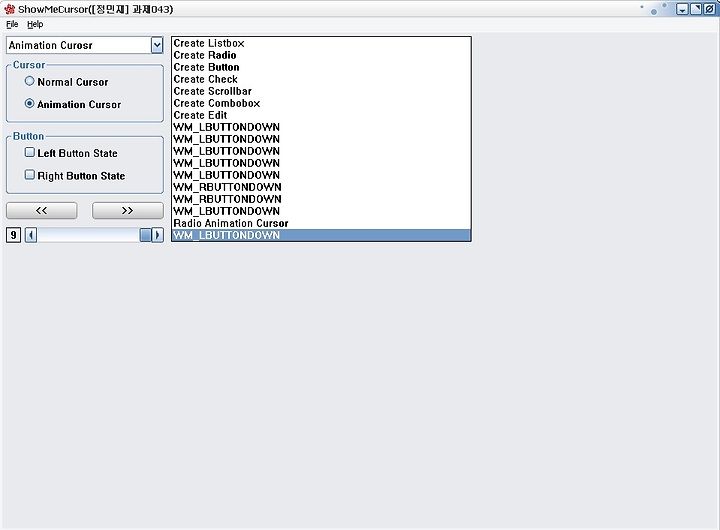Select 'Create Combobox' list entry
The width and height of the screenshot is (720, 530).
click(321, 103)
